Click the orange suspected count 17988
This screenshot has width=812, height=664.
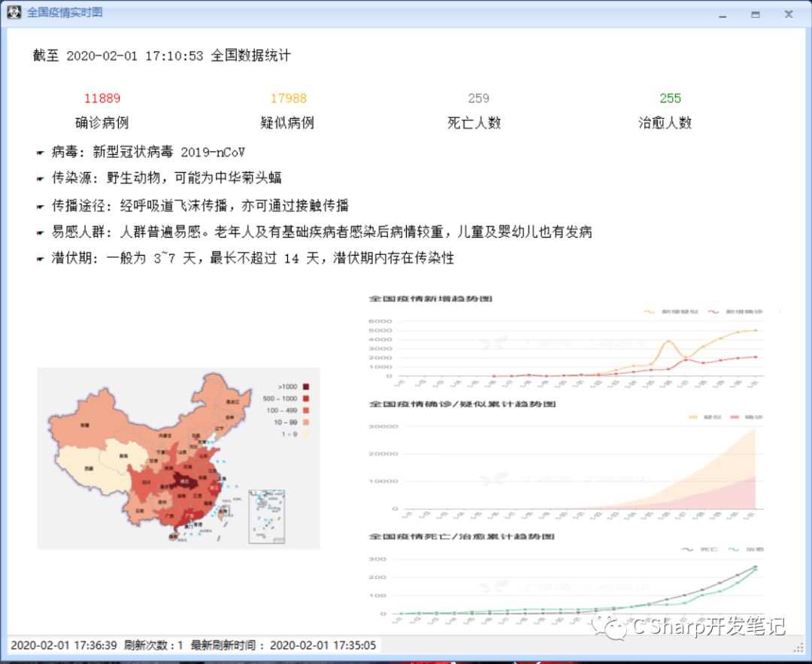pyautogui.click(x=288, y=99)
